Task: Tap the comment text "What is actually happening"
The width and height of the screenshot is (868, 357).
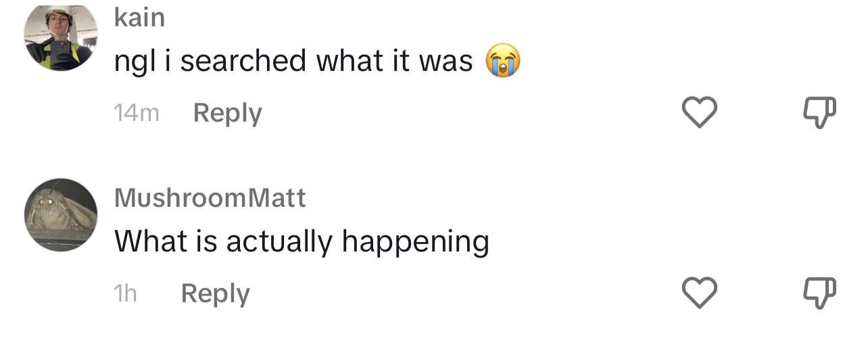Action: point(302,242)
